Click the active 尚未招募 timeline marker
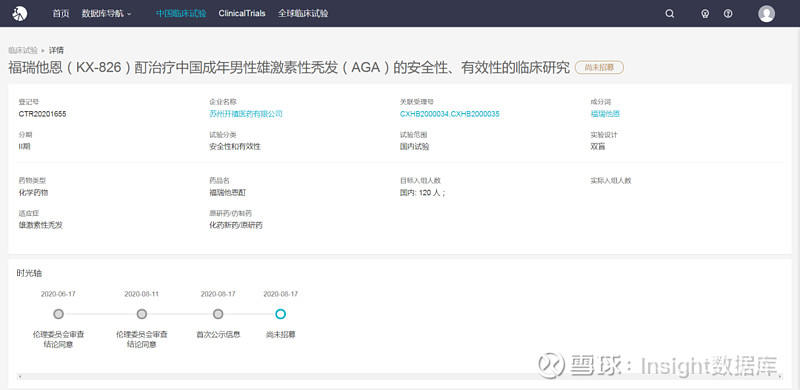This screenshot has width=800, height=390. coord(281,314)
